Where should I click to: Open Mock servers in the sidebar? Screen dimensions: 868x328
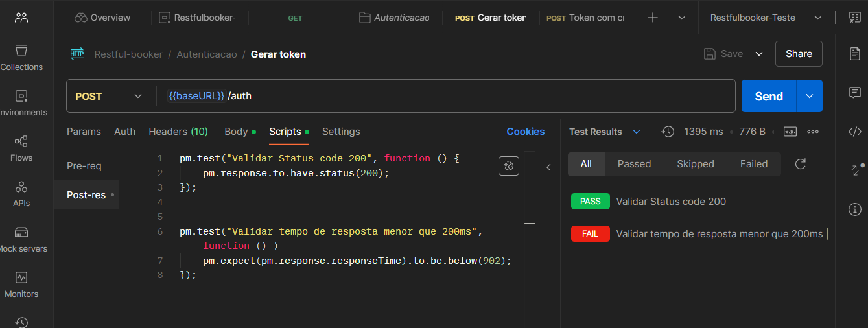point(21,239)
